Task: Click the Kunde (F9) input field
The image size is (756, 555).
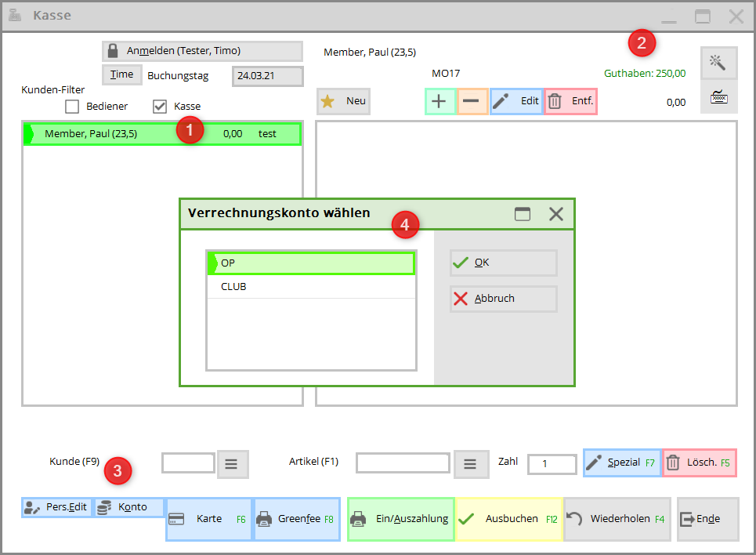Action: (x=188, y=463)
